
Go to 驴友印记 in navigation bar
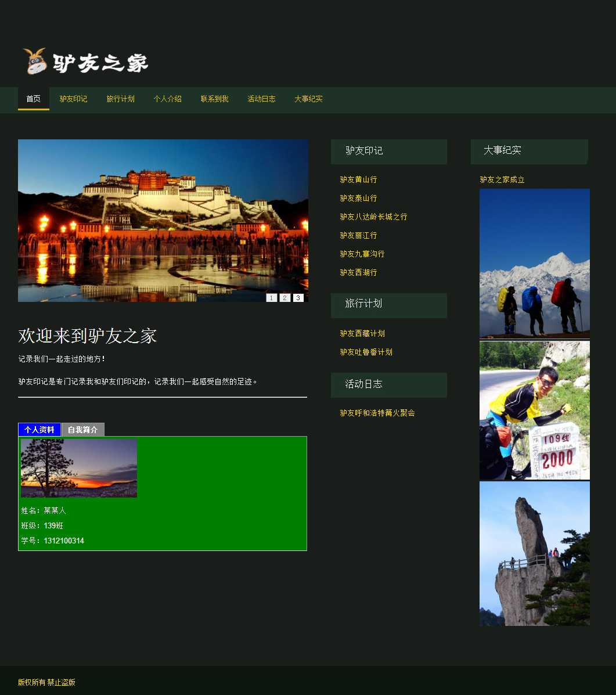click(73, 99)
